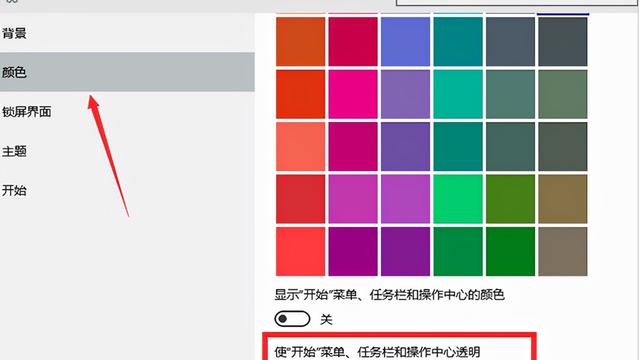Choose the bright spring green swatch
The width and height of the screenshot is (640, 360).
pos(458,199)
